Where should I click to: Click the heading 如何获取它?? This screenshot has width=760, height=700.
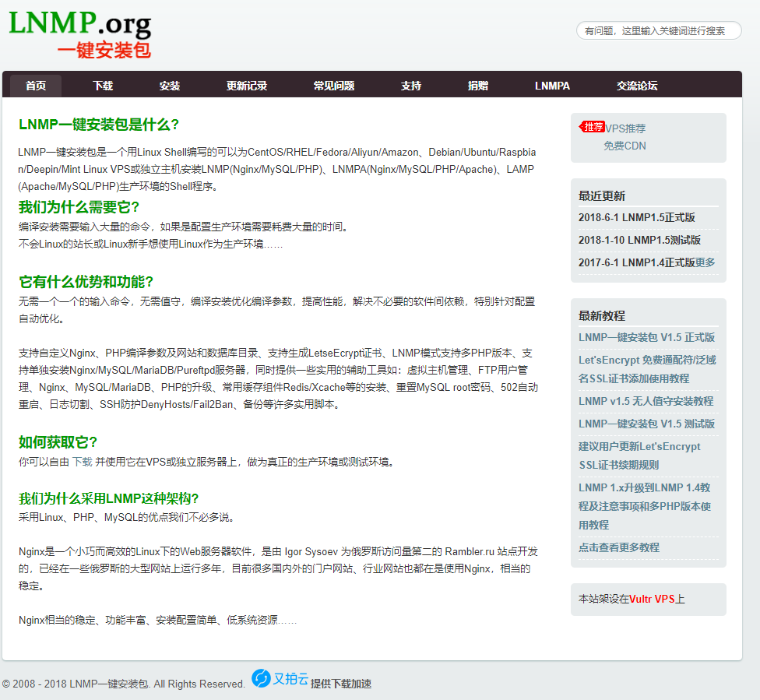pyautogui.click(x=58, y=442)
